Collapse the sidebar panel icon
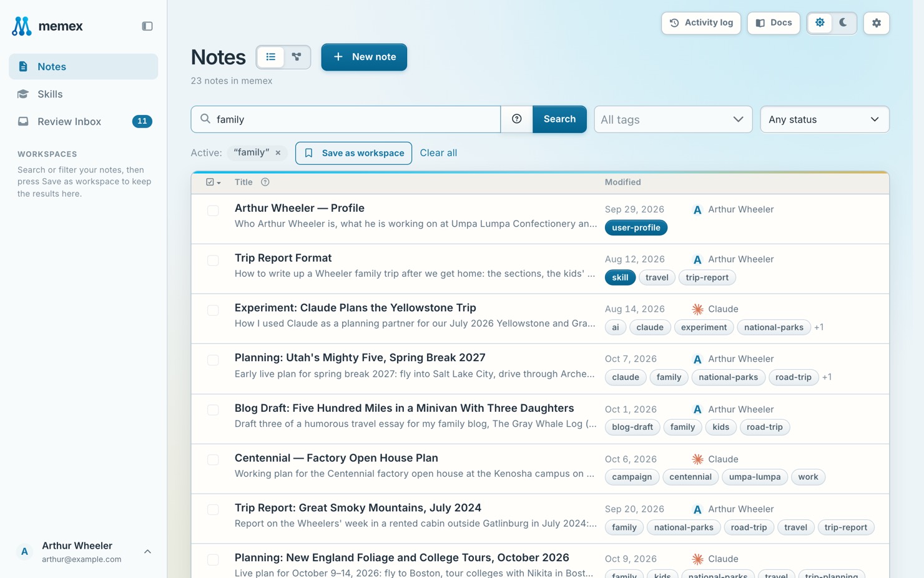This screenshot has height=578, width=924. tap(147, 26)
